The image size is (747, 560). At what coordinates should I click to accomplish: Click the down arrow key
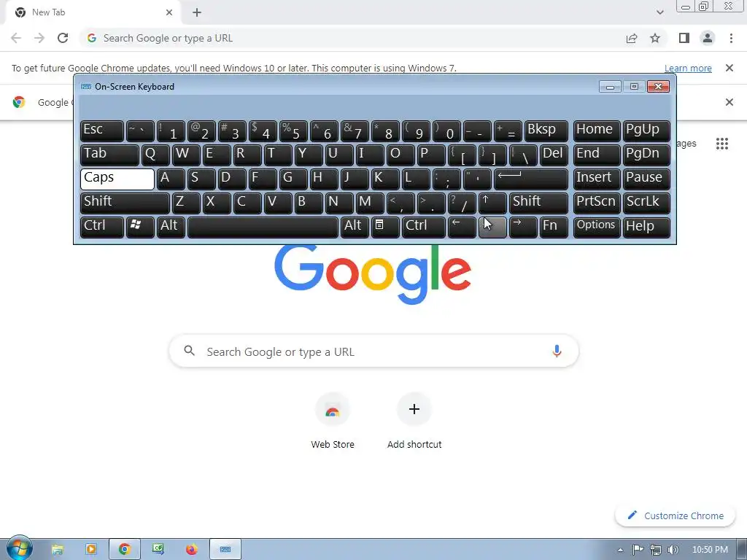(x=492, y=227)
